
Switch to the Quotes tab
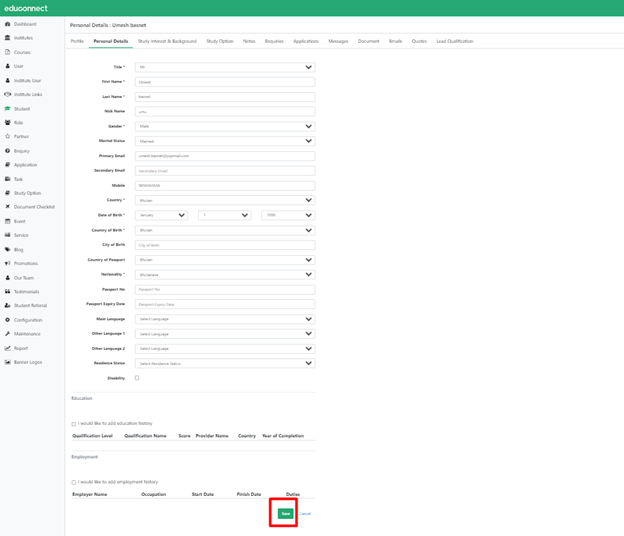tap(419, 41)
